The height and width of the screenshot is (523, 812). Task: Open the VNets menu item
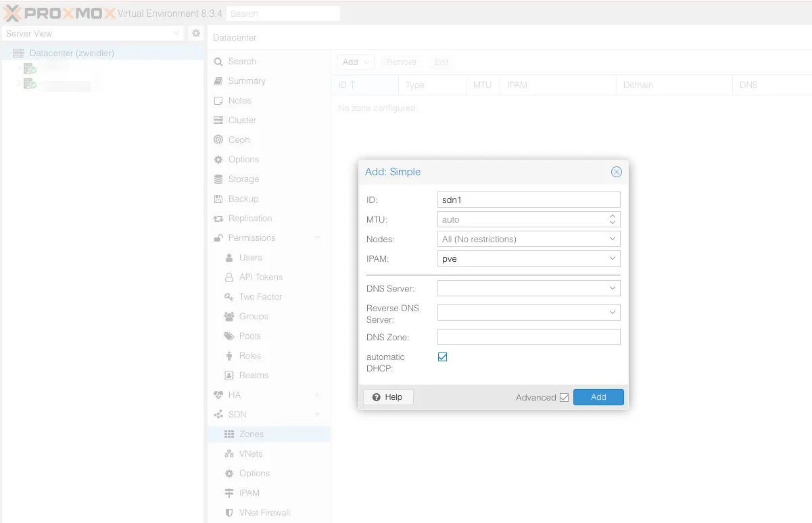tap(251, 454)
